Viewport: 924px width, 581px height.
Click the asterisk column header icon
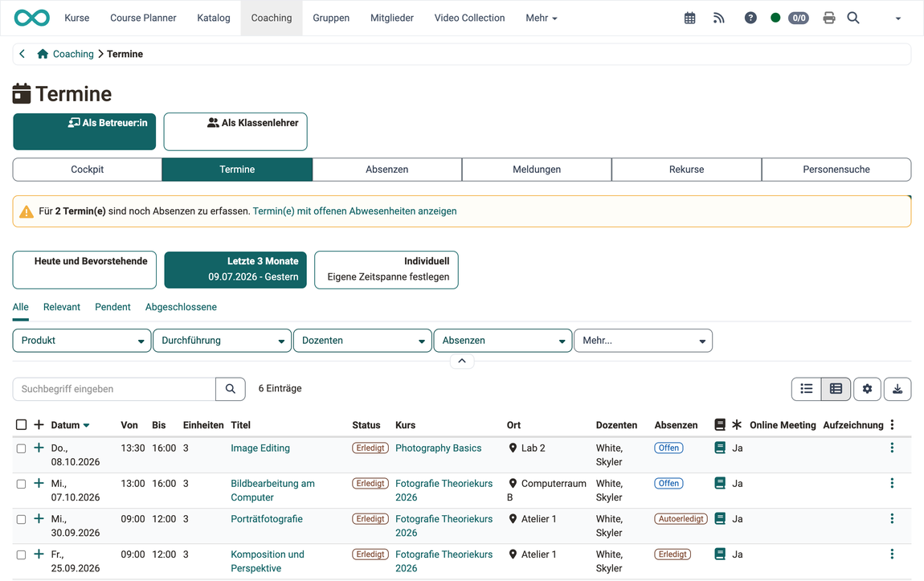click(738, 425)
